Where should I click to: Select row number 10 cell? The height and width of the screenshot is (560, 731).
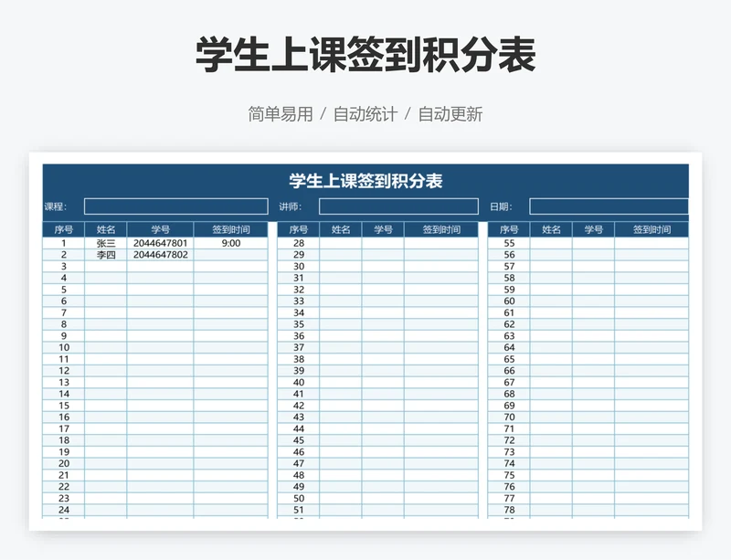point(63,347)
